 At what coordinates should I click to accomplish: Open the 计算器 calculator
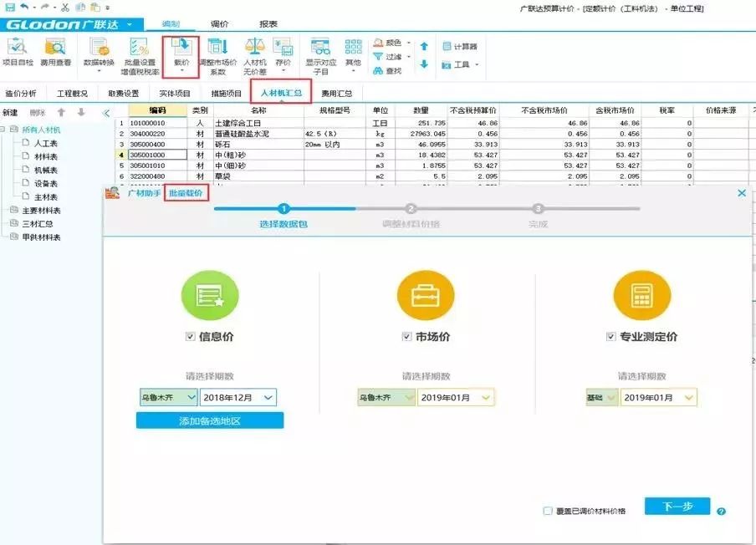[459, 46]
